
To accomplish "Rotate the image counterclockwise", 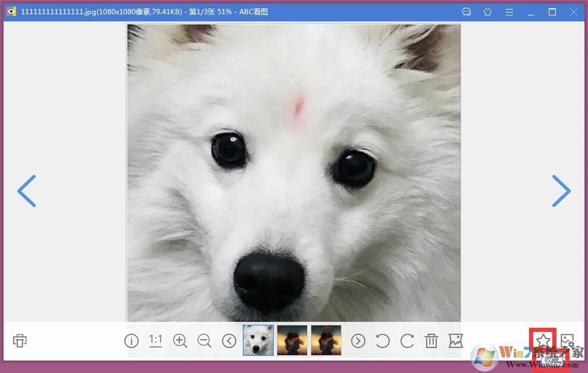I will [383, 341].
